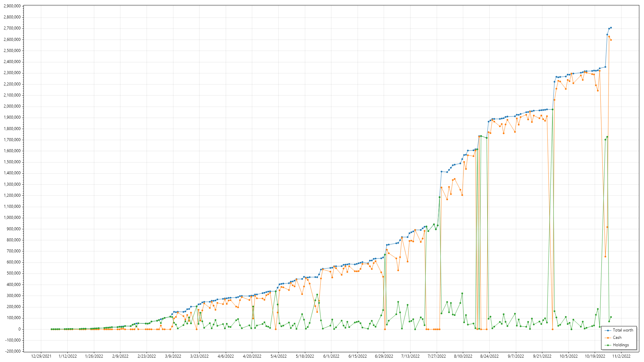Viewport: 644px width, 362px height.
Task: Click the 300,000 y-axis label
Action: pos(13,296)
